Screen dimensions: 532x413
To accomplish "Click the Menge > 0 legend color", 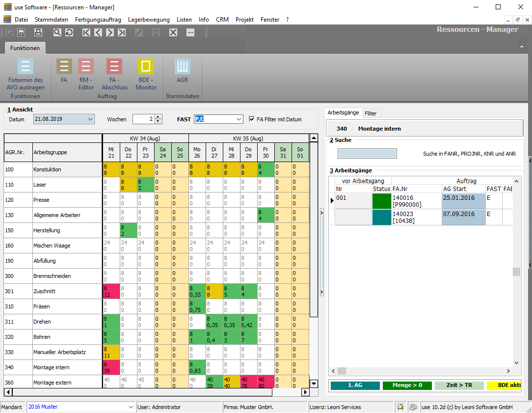I will (x=407, y=385).
